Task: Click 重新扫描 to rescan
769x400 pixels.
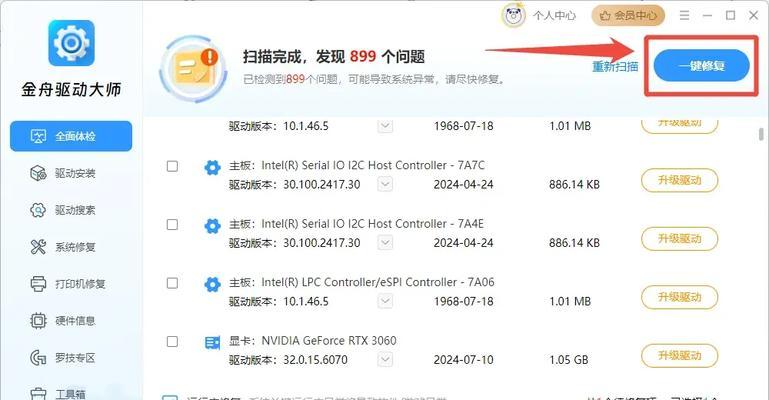Action: click(x=615, y=66)
